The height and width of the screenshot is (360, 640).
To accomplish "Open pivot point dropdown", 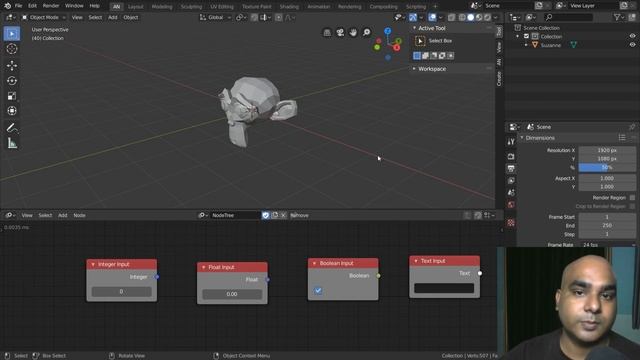I will pyautogui.click(x=240, y=18).
